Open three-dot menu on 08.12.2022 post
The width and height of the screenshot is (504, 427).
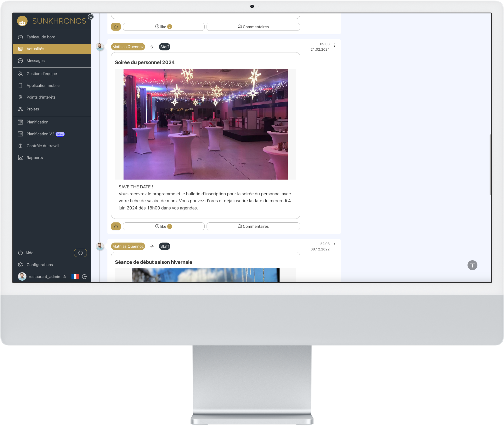pos(334,245)
